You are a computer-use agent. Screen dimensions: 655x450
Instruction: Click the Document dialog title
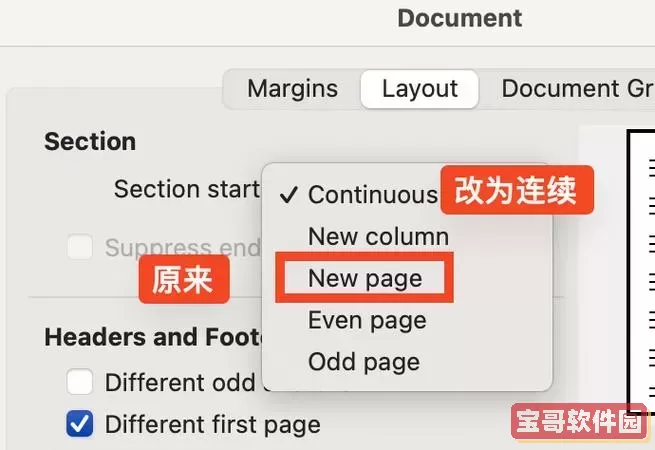pyautogui.click(x=460, y=18)
